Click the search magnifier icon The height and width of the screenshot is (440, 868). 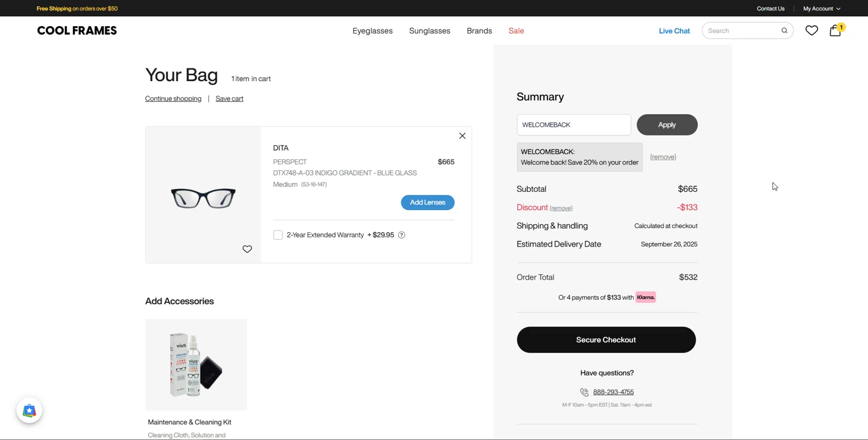pos(785,31)
